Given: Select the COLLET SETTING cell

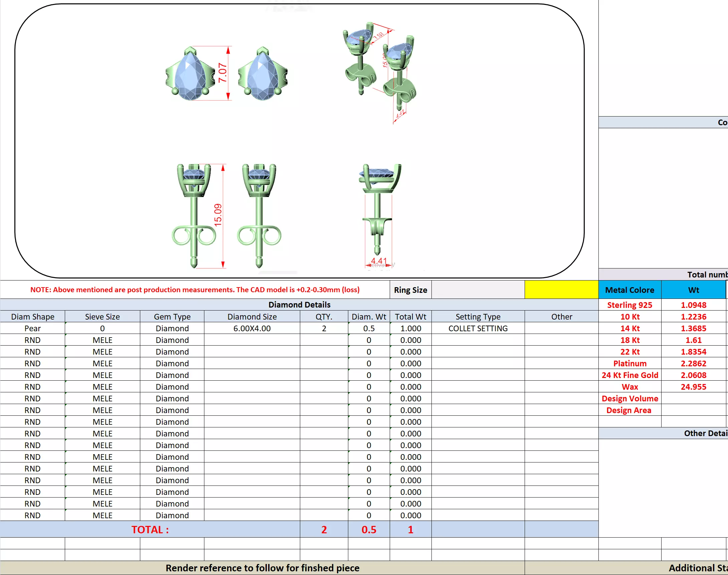Looking at the screenshot, I should [478, 328].
